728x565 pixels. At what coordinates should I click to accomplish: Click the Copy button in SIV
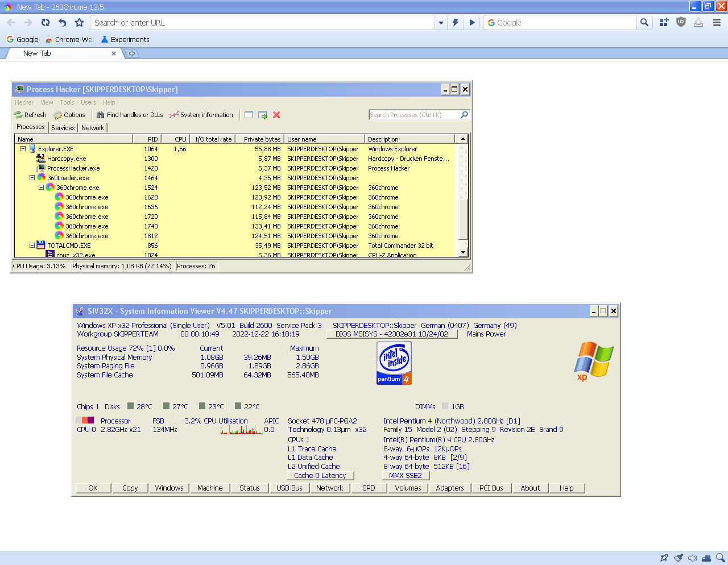[x=130, y=488]
